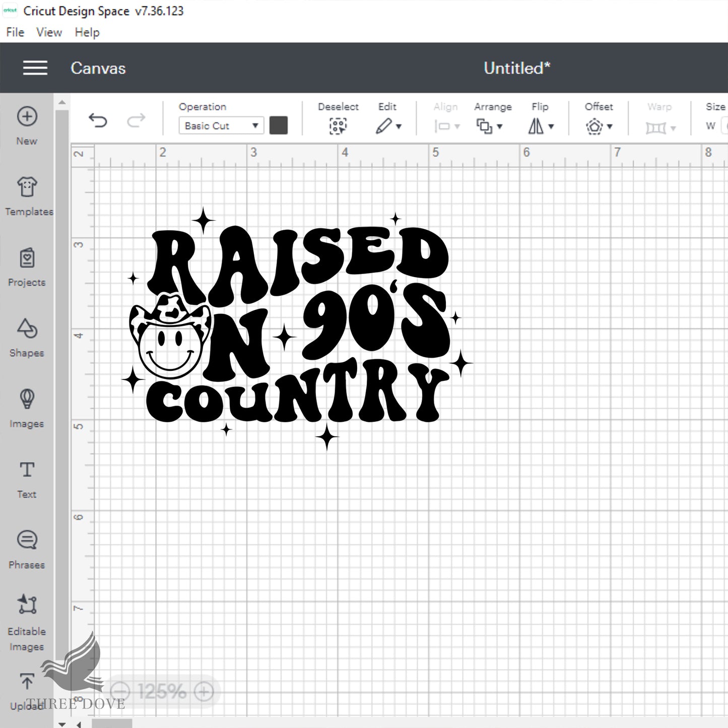Click the Cricut app logo icon
728x728 pixels.
pyautogui.click(x=10, y=11)
